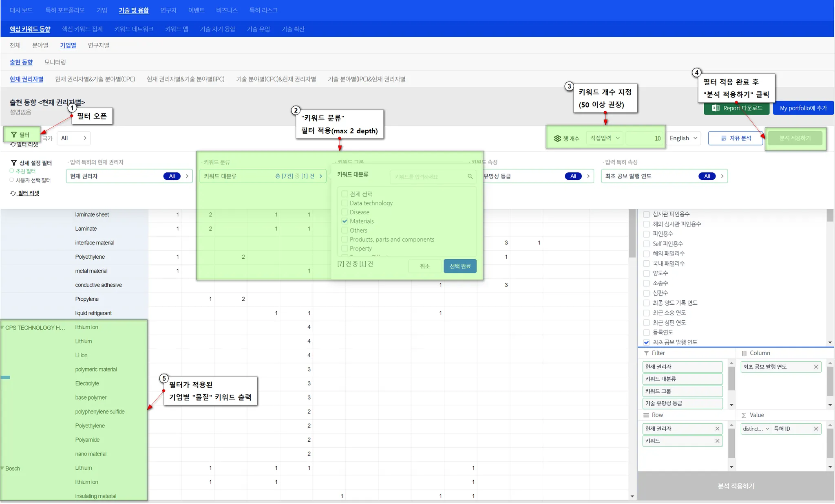Open the 연구자별 tab

click(98, 45)
